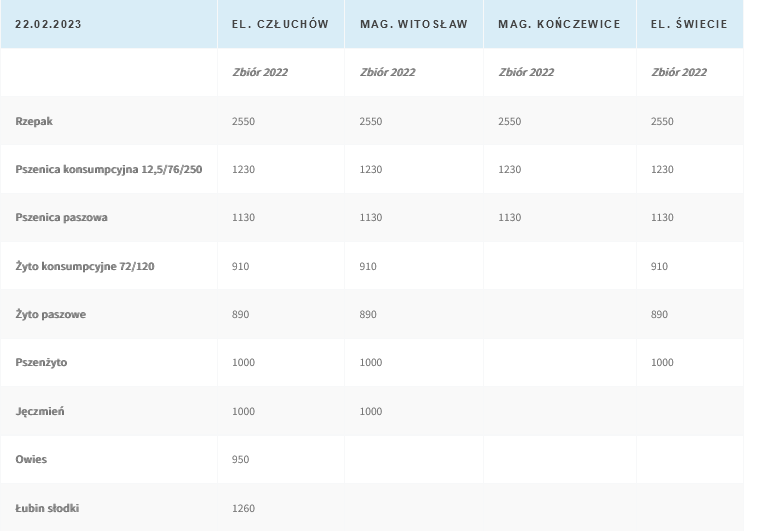Click the Owies price value 950
The image size is (757, 531).
(x=241, y=459)
